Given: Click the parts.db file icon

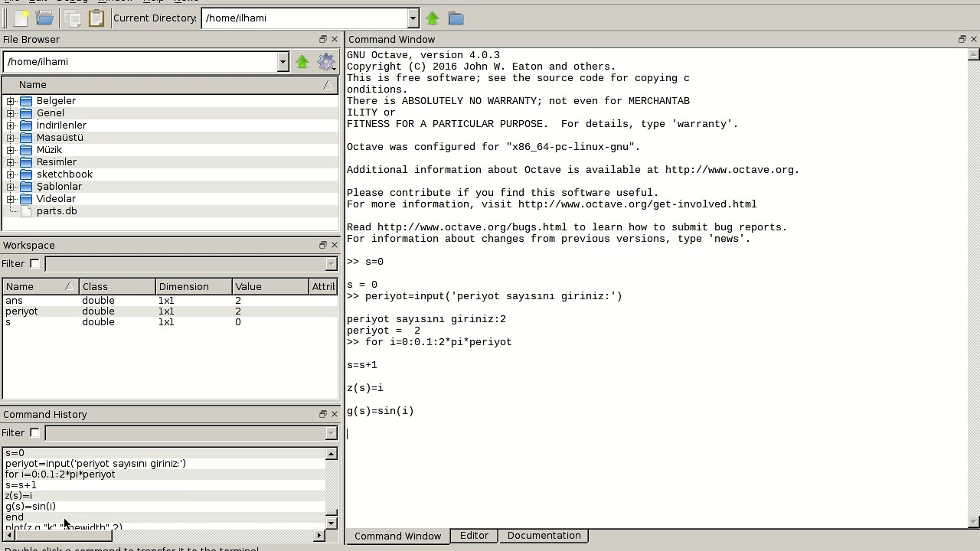Looking at the screenshot, I should (26, 211).
